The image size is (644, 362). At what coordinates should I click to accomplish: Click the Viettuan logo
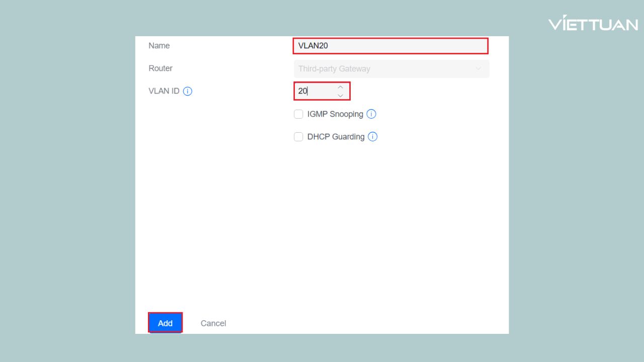point(594,23)
